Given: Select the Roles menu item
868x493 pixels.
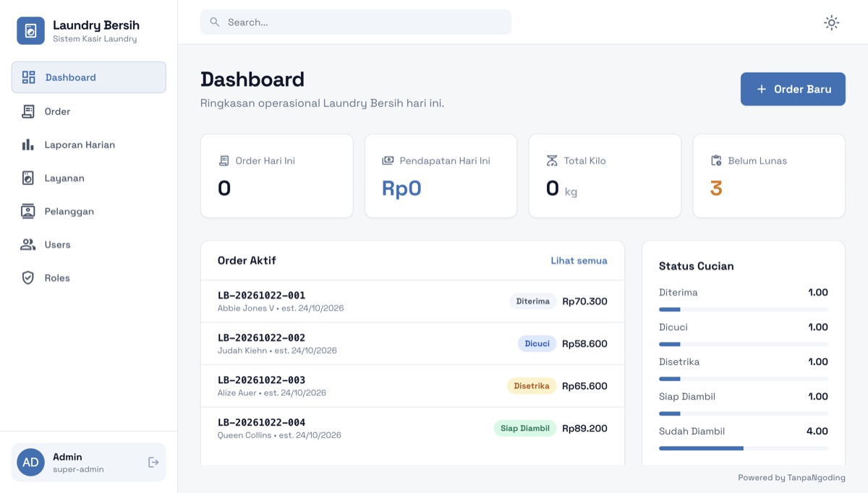Looking at the screenshot, I should [x=89, y=278].
